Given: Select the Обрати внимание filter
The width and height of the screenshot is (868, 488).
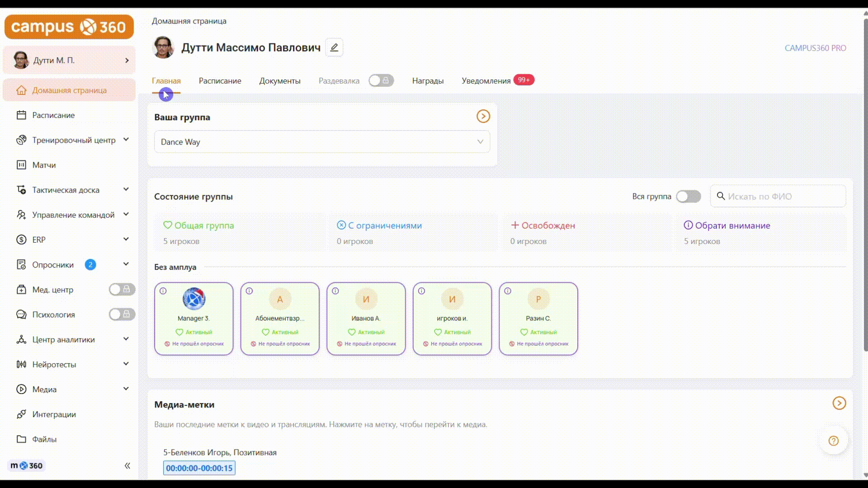Looking at the screenshot, I should click(732, 225).
